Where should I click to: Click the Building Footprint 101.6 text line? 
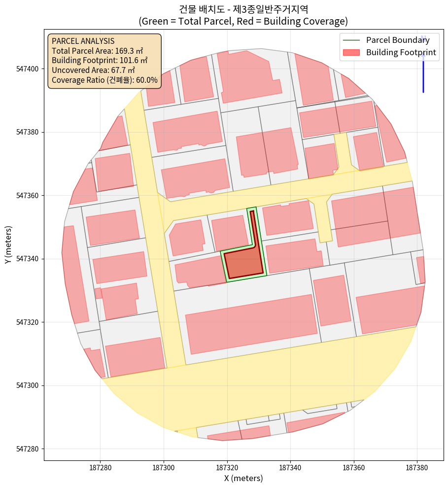[100, 61]
